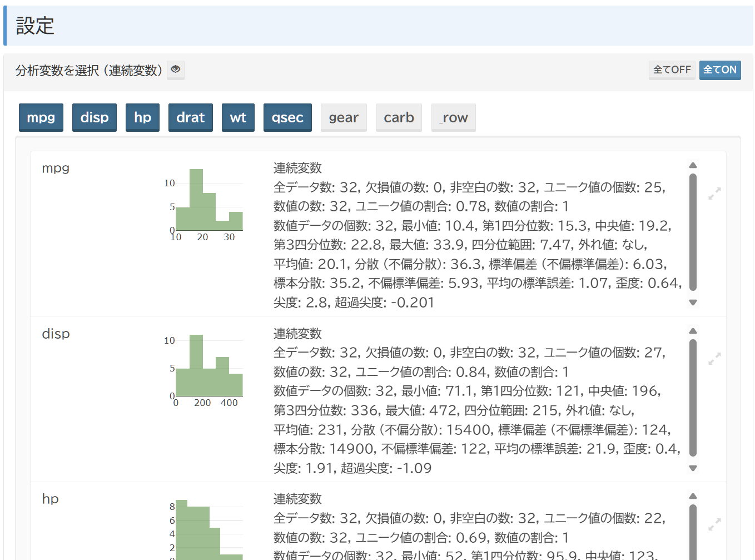This screenshot has height=560, width=755.
Task: Click the mpg statistics scrollbar thumb
Action: point(693,232)
